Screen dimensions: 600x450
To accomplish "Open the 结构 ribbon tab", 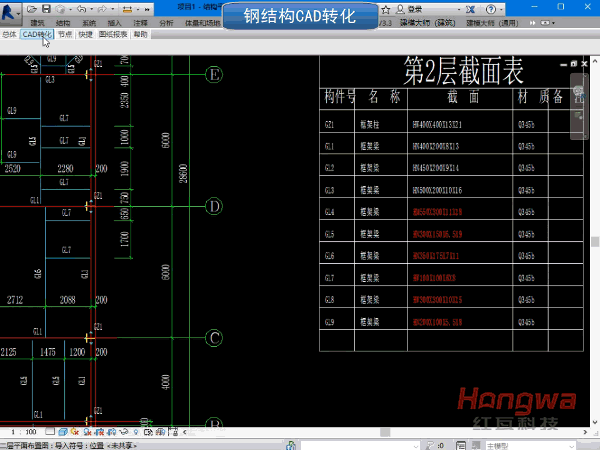I will (63, 23).
